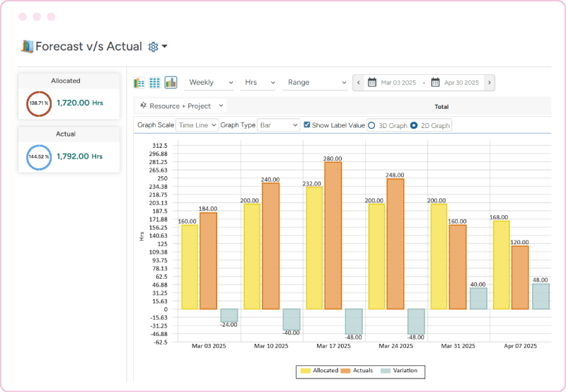Open the Resource + Project grouping menu

pyautogui.click(x=181, y=105)
